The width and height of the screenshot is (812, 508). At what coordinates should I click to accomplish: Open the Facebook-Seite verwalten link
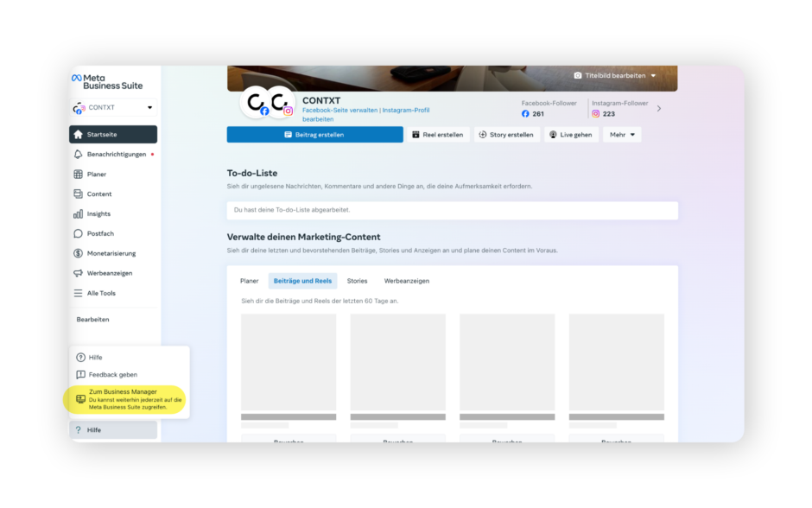(339, 111)
